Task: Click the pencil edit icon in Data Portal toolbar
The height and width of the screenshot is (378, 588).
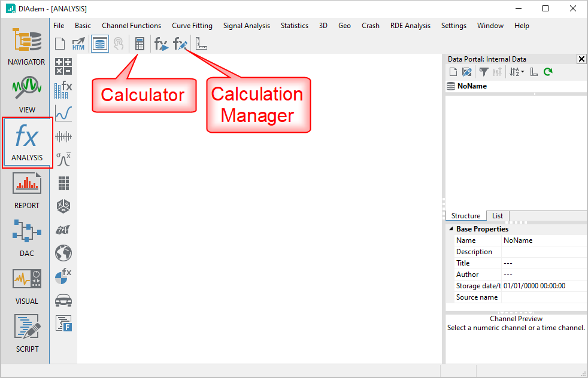Action: pos(467,72)
